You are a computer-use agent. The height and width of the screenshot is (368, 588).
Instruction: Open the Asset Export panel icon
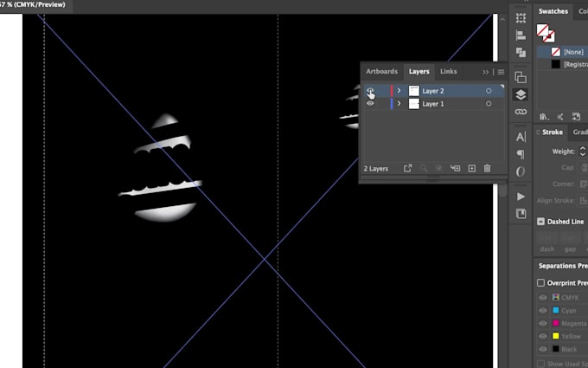521,214
